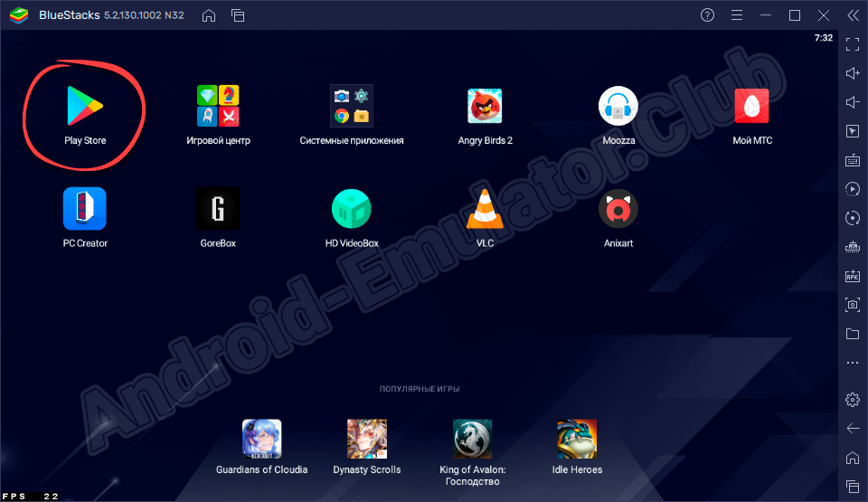Expand the Системные приложения folder
This screenshot has width=868, height=502.
point(352,107)
